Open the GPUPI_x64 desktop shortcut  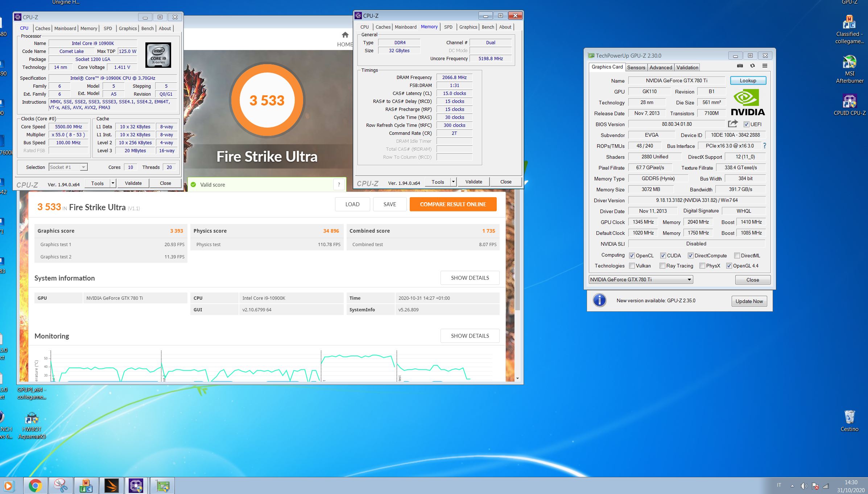pyautogui.click(x=32, y=393)
